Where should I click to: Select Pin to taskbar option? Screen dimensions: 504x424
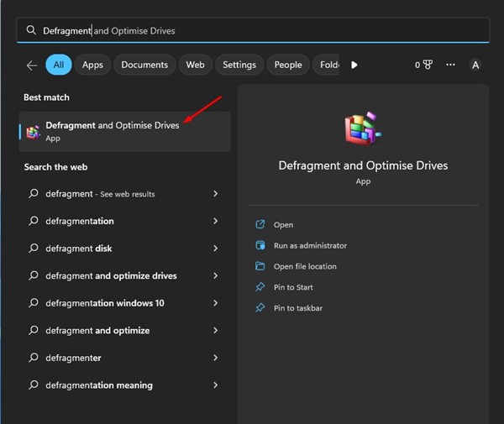(x=298, y=308)
